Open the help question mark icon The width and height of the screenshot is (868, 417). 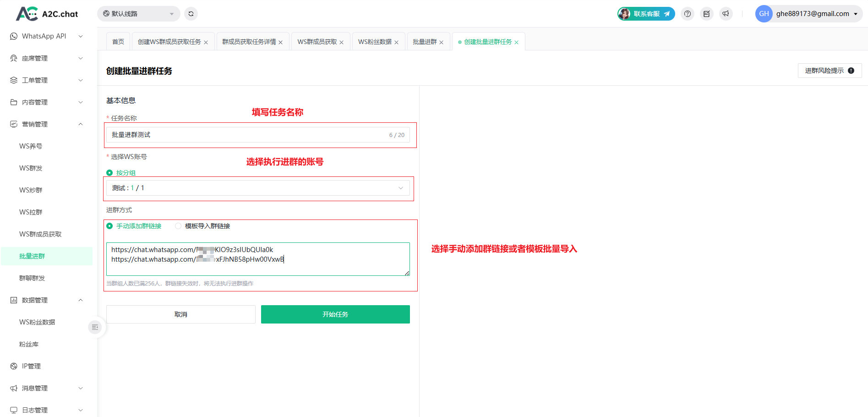click(x=687, y=14)
